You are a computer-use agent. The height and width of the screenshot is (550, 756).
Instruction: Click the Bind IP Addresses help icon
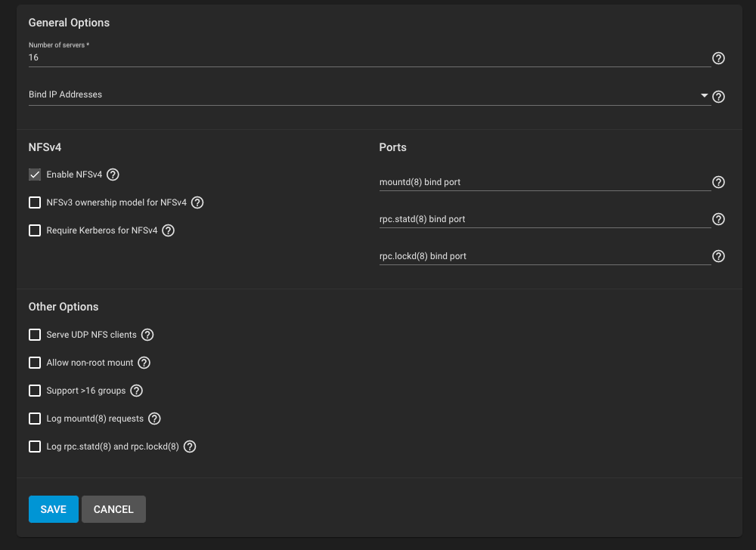coord(718,97)
